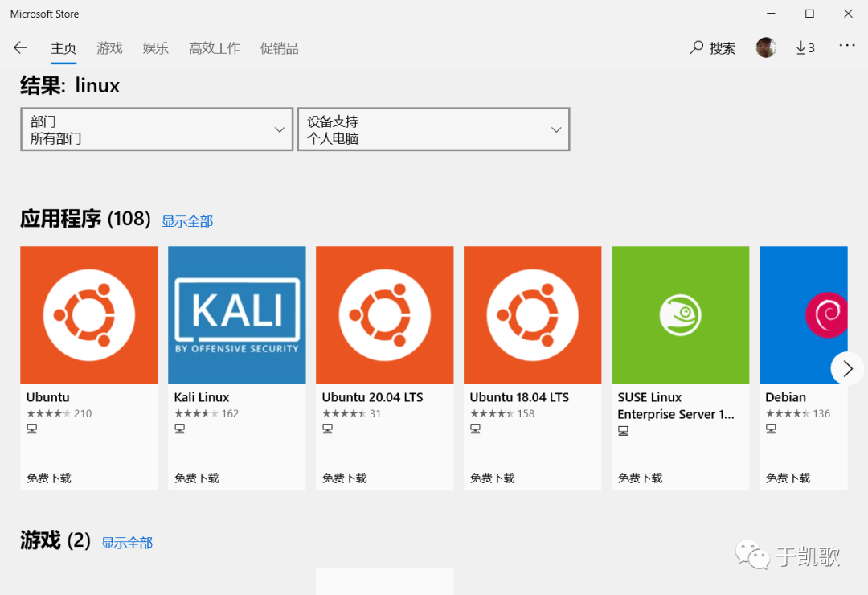Click 免费下载 under Ubuntu 20.04 LTS

(344, 478)
